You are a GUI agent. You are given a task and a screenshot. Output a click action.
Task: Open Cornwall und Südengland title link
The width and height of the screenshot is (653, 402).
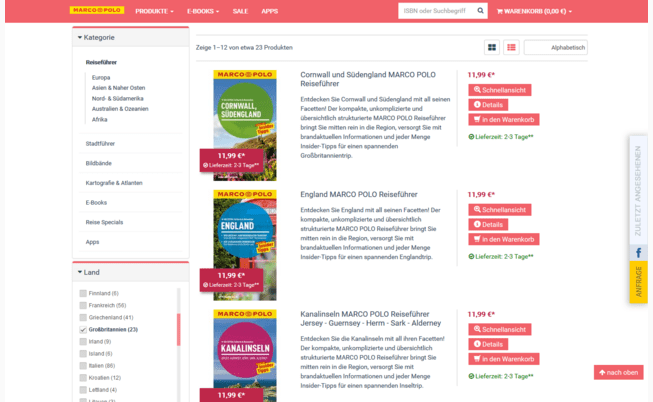point(368,79)
